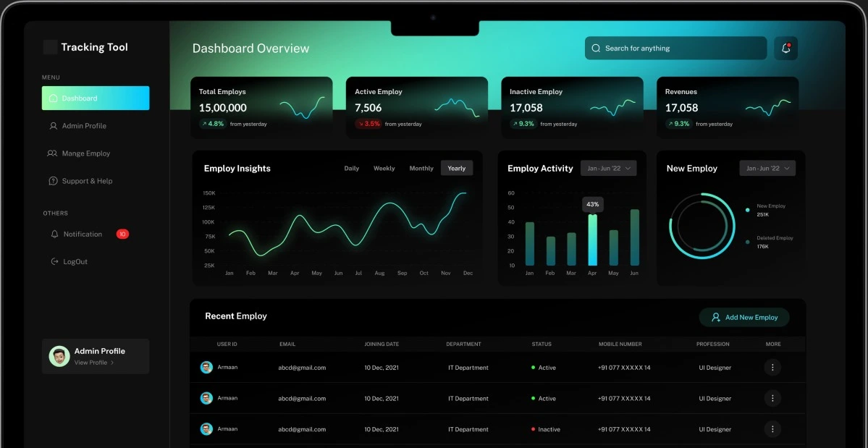Click the LogOut arrow icon
Image resolution: width=868 pixels, height=448 pixels.
click(54, 262)
